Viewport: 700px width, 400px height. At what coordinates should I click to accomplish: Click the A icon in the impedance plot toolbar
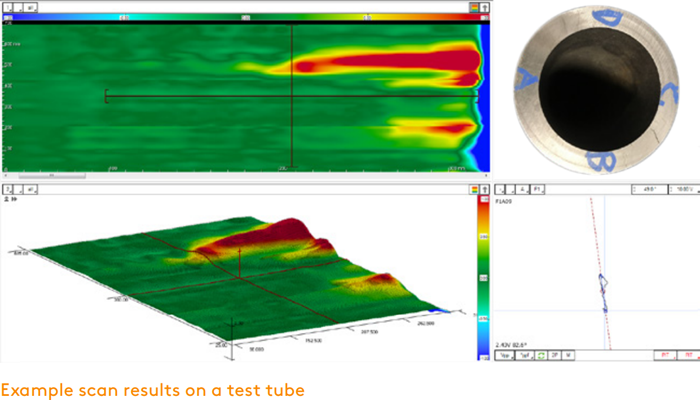click(x=521, y=187)
